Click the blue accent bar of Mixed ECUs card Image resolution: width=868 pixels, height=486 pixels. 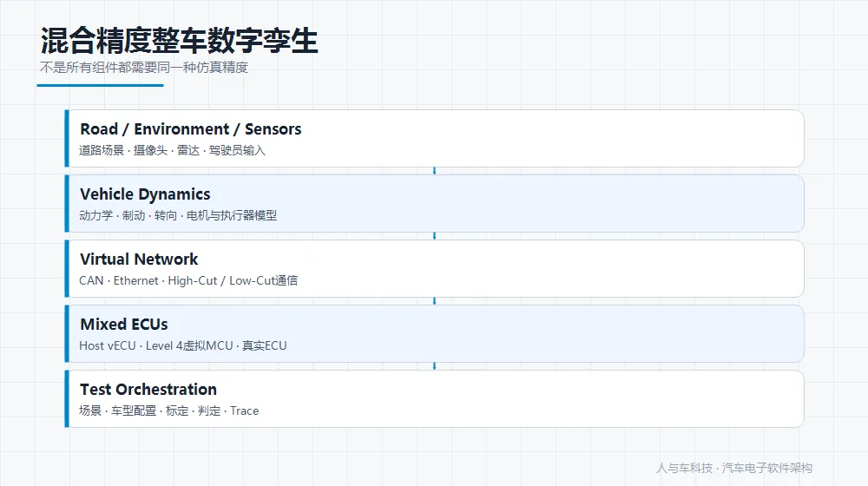(67, 334)
